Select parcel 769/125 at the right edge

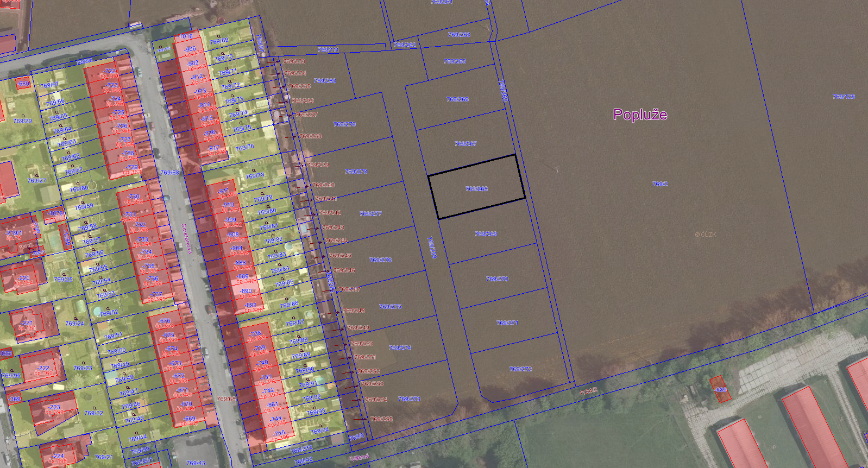[x=843, y=97]
